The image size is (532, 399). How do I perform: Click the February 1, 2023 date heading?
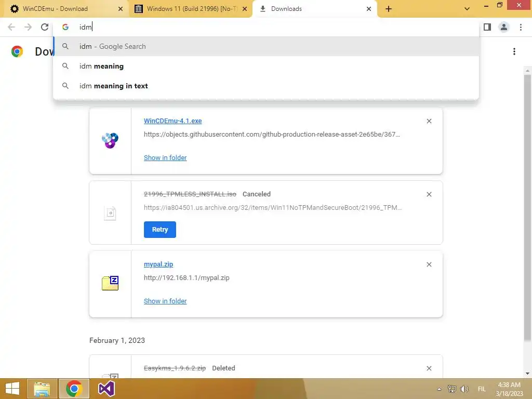[117, 340]
